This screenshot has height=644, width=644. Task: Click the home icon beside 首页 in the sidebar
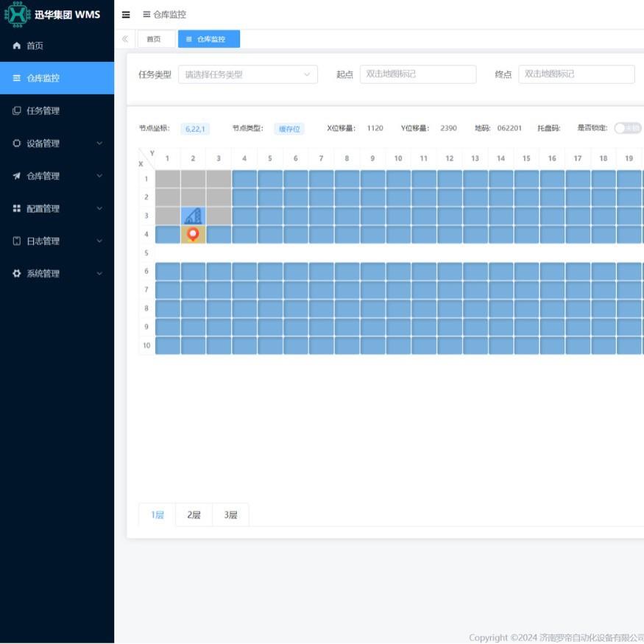pyautogui.click(x=16, y=46)
